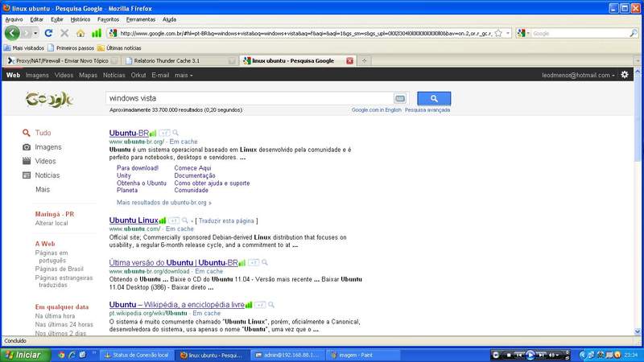
Task: Click the Windows Iniciar start button
Action: 26,355
